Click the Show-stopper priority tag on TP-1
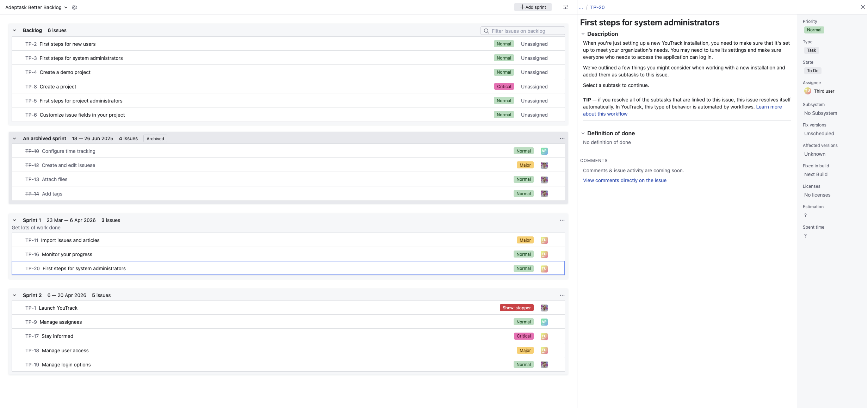The height and width of the screenshot is (408, 868). [517, 308]
